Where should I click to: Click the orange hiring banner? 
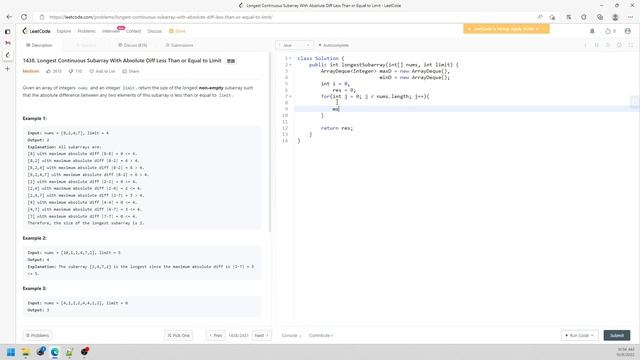click(506, 29)
